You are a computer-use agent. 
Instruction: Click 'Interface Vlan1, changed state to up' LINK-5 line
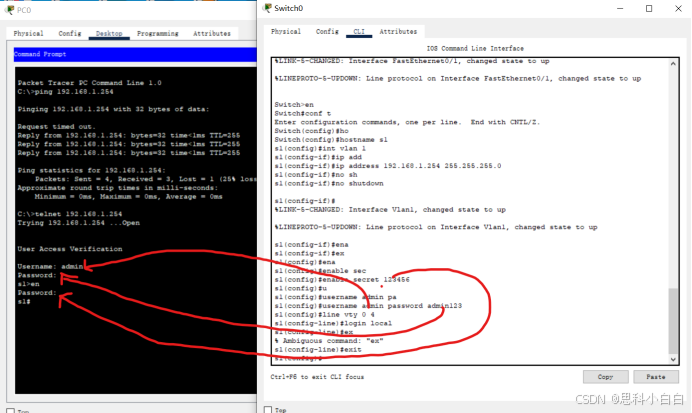click(390, 210)
